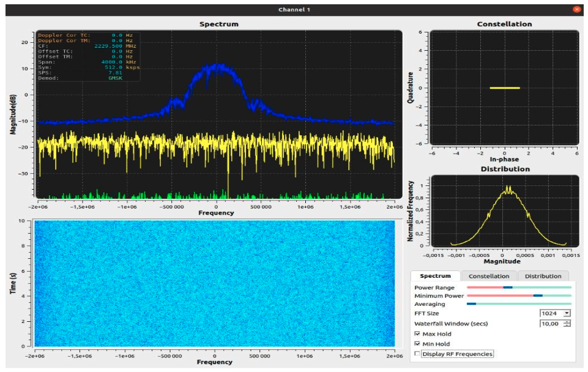Click the Time (s) axis label
This screenshot has height=372, width=588.
pyautogui.click(x=13, y=283)
